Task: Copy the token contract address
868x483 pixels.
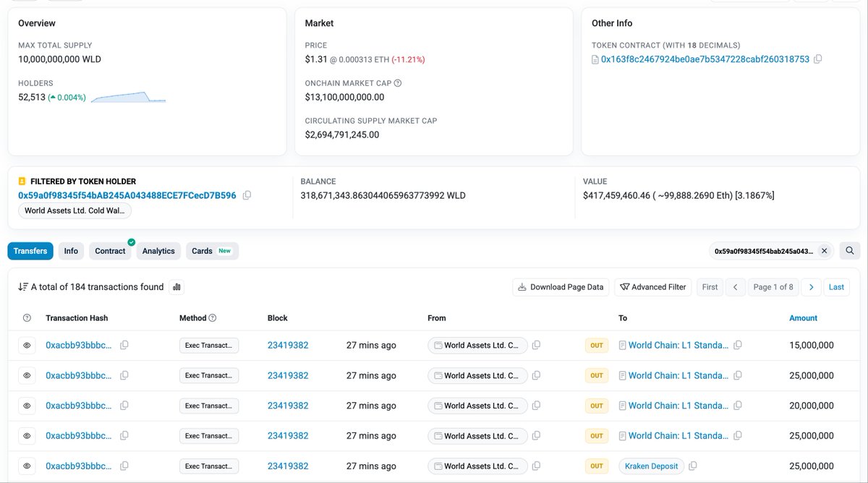Action: [818, 59]
